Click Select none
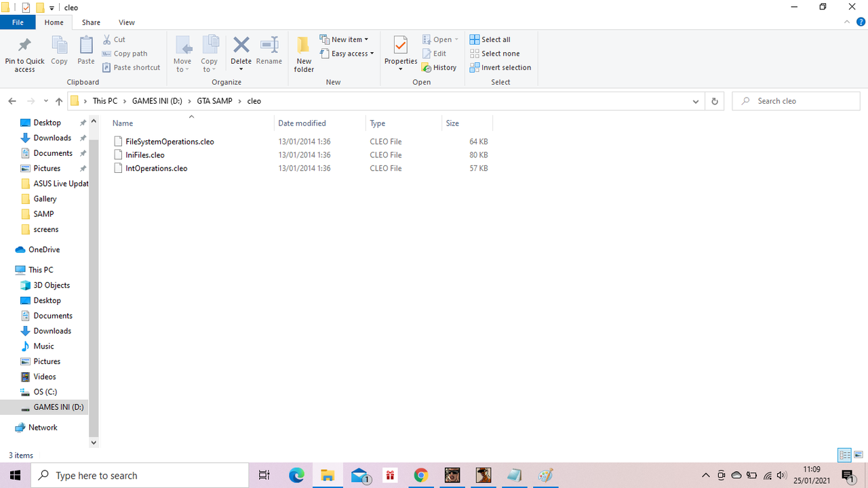This screenshot has width=868, height=488. 494,54
